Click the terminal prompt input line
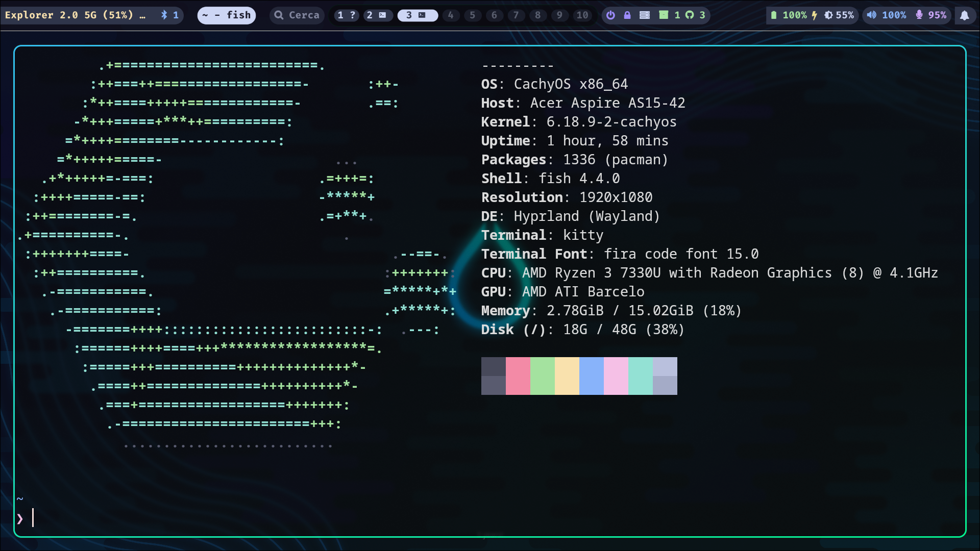 pos(204,518)
